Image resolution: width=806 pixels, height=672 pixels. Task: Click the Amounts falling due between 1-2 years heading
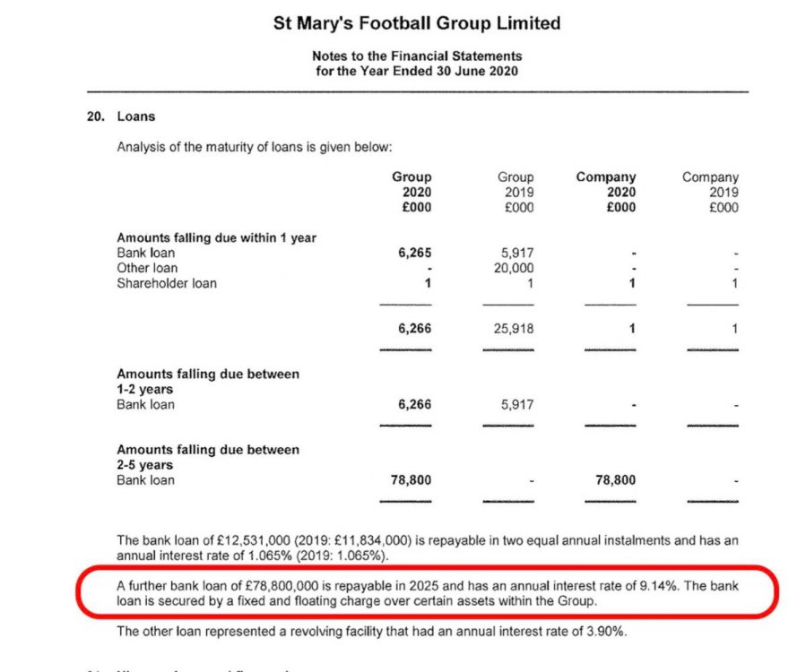pos(208,381)
